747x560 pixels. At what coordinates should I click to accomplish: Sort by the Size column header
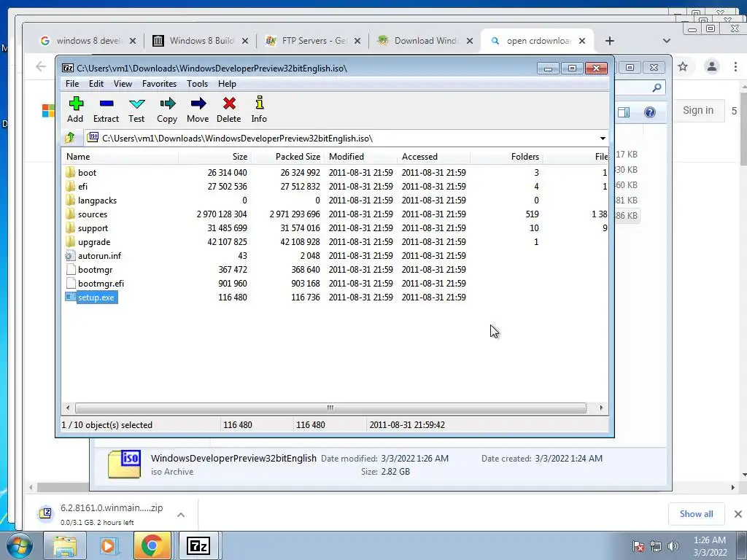click(215, 157)
